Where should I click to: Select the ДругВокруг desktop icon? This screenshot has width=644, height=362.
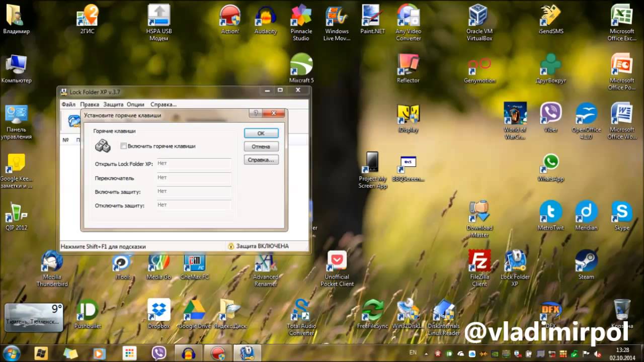pos(551,68)
